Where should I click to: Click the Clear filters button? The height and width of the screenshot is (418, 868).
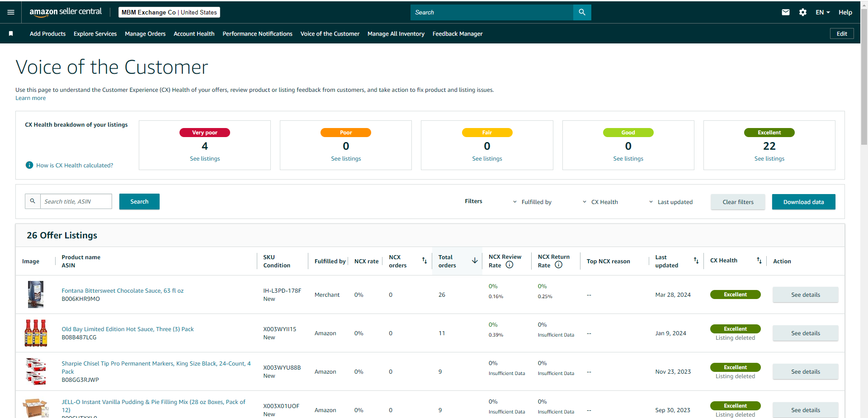click(738, 202)
